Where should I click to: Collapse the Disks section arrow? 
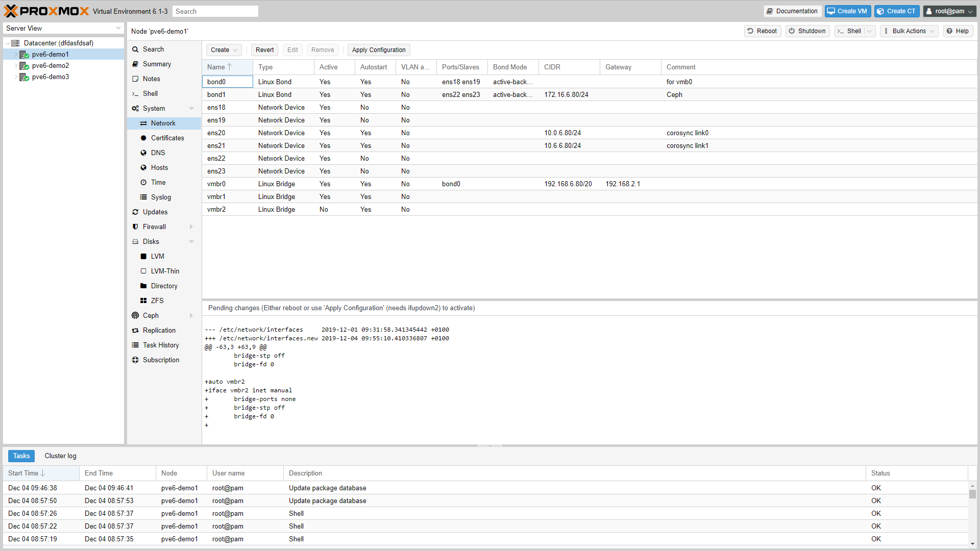pyautogui.click(x=191, y=242)
